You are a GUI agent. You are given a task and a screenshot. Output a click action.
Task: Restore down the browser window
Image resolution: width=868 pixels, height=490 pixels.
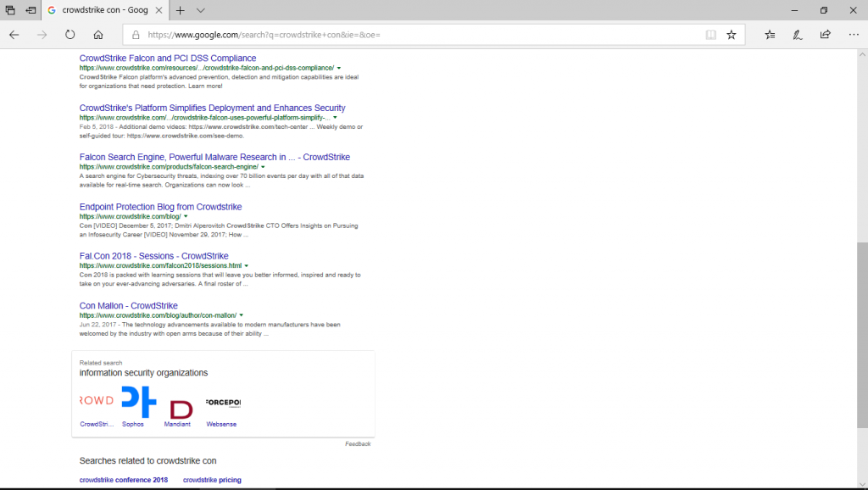click(x=824, y=10)
